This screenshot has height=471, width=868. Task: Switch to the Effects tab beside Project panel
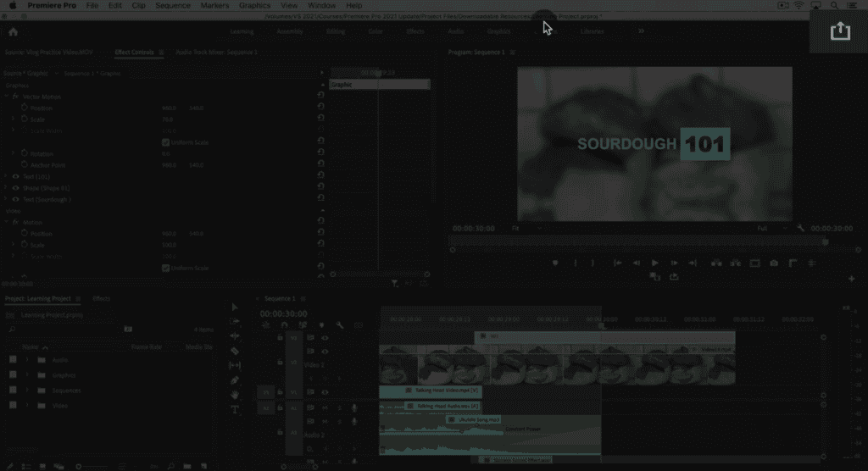click(x=101, y=298)
